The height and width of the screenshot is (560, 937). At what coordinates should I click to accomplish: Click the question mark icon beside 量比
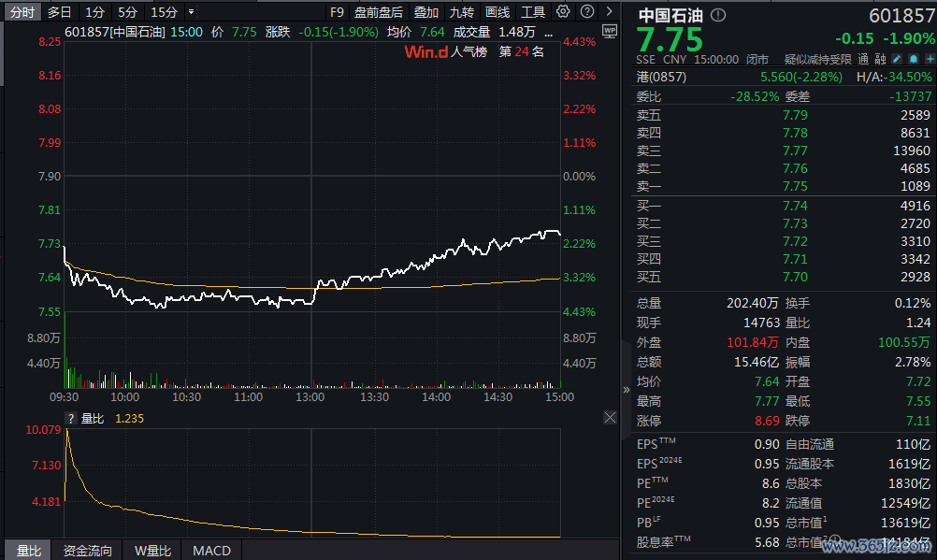click(x=70, y=419)
